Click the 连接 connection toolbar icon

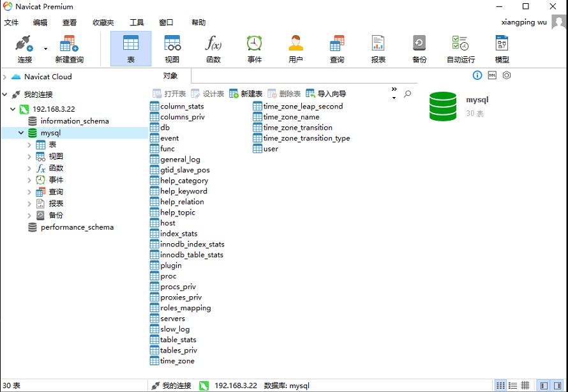[25, 49]
